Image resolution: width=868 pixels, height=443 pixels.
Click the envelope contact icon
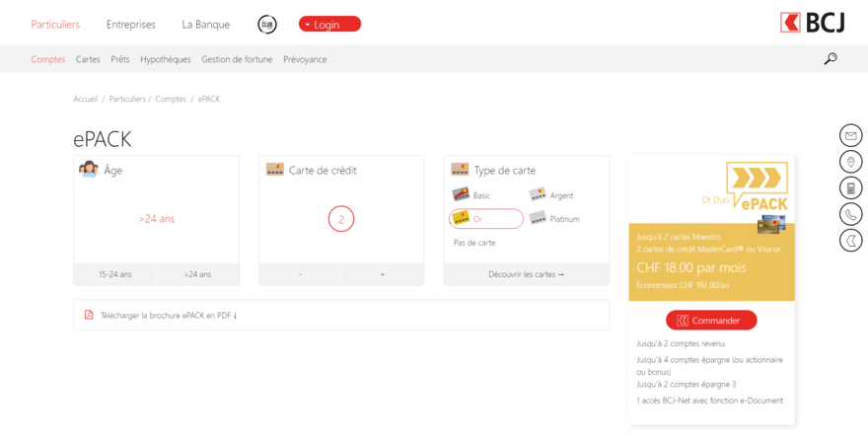851,135
